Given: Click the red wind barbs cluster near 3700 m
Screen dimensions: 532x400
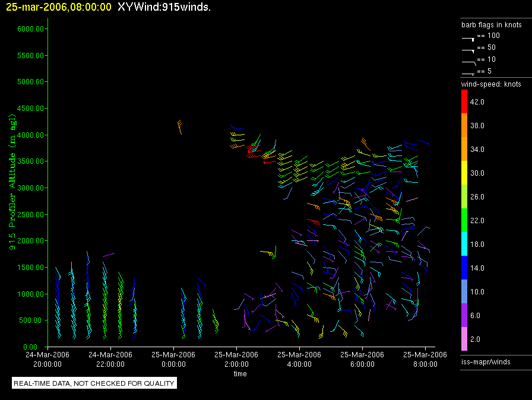Looking at the screenshot, I should [x=252, y=150].
